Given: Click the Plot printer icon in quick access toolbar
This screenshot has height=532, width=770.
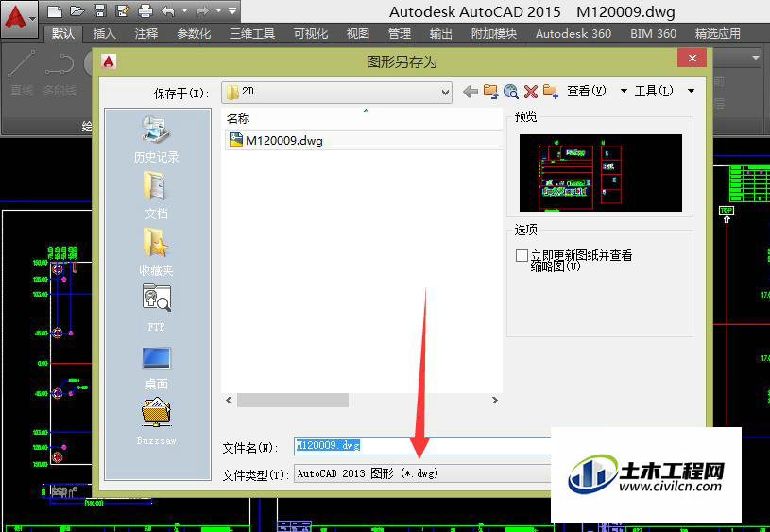Looking at the screenshot, I should [145, 10].
